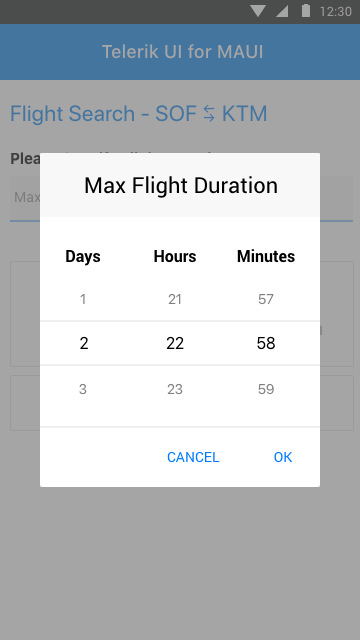Tap the selected Hours value 22
The width and height of the screenshot is (360, 640).
[175, 343]
